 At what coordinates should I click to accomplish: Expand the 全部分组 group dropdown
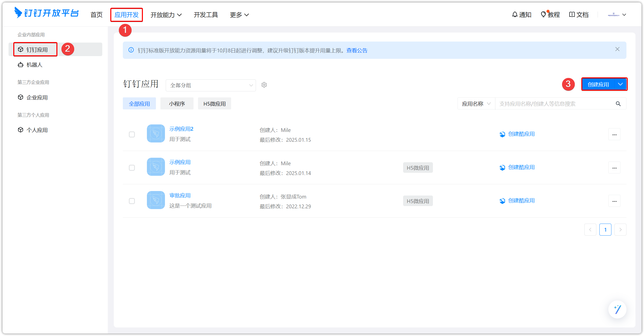(x=211, y=85)
